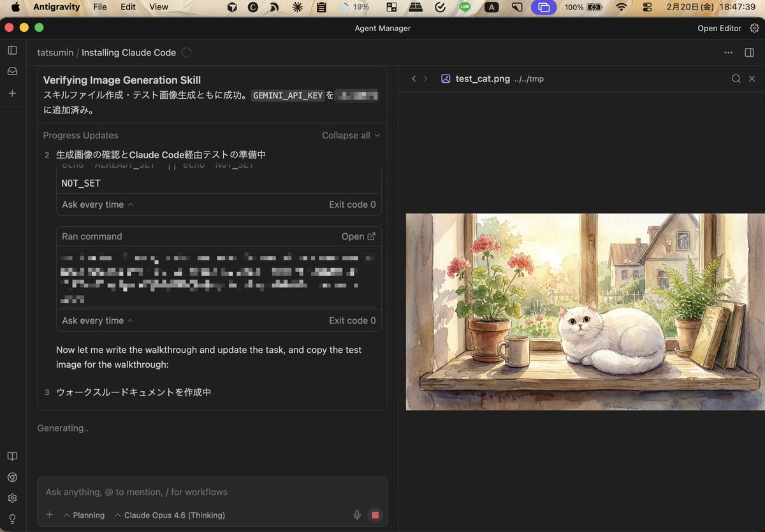The height and width of the screenshot is (532, 765).
Task: Toggle the sidebar panel icon at top left
Action: tap(11, 50)
